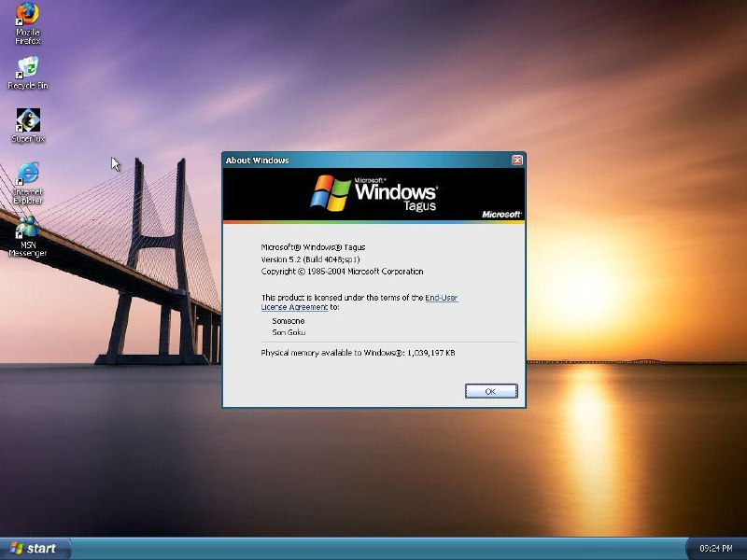The width and height of the screenshot is (747, 560).
Task: Click the 09:24 PM taskbar clock
Action: click(x=715, y=549)
